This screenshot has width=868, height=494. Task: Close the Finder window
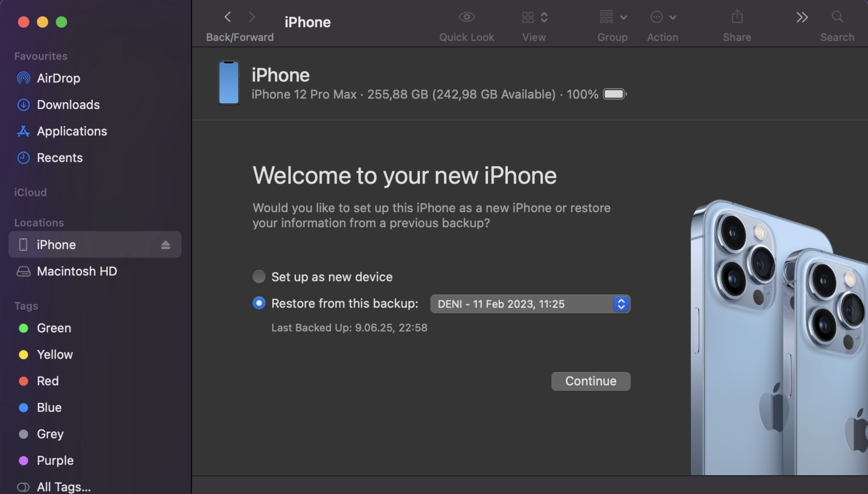(x=24, y=22)
